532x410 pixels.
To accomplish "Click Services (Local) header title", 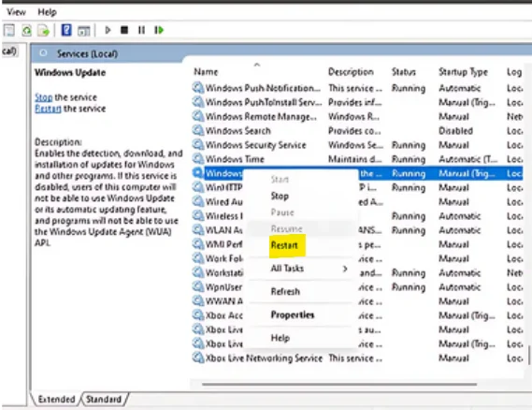I will coord(87,53).
